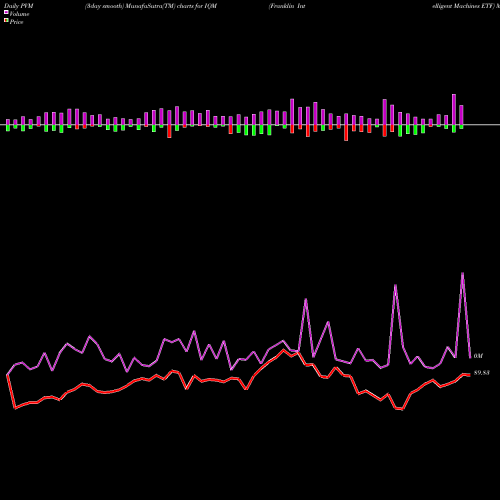Click the '89.83' price value label
Viewport: 500px width, 500px height.
(481, 373)
